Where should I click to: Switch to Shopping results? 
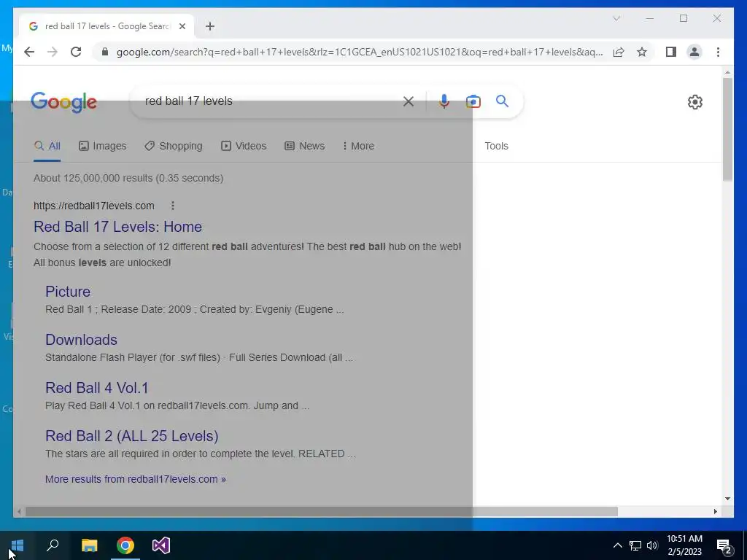coord(174,146)
